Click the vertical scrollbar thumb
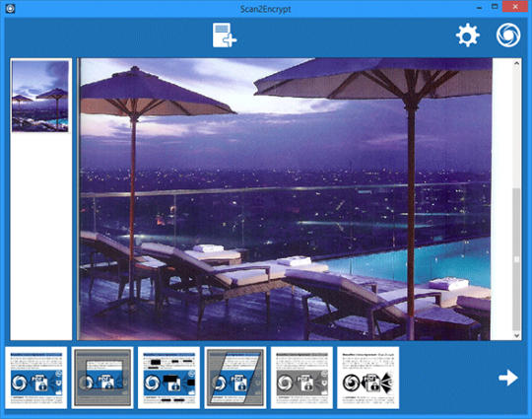 (516, 258)
